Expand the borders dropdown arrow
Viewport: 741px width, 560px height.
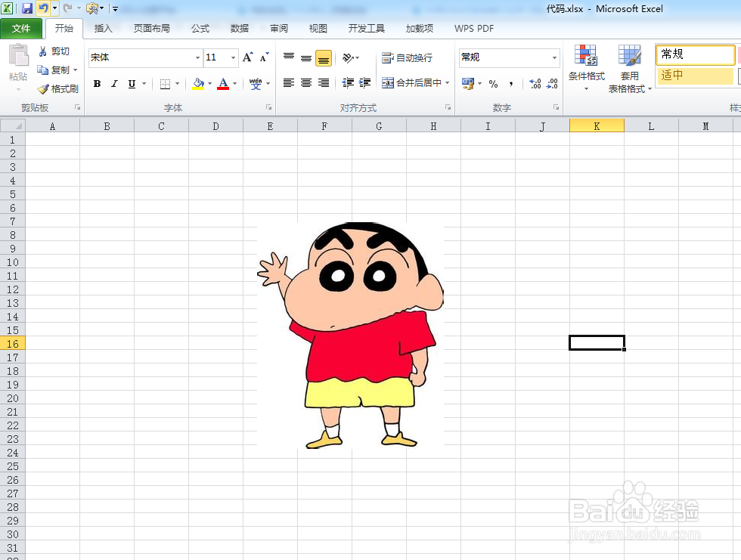tap(177, 84)
